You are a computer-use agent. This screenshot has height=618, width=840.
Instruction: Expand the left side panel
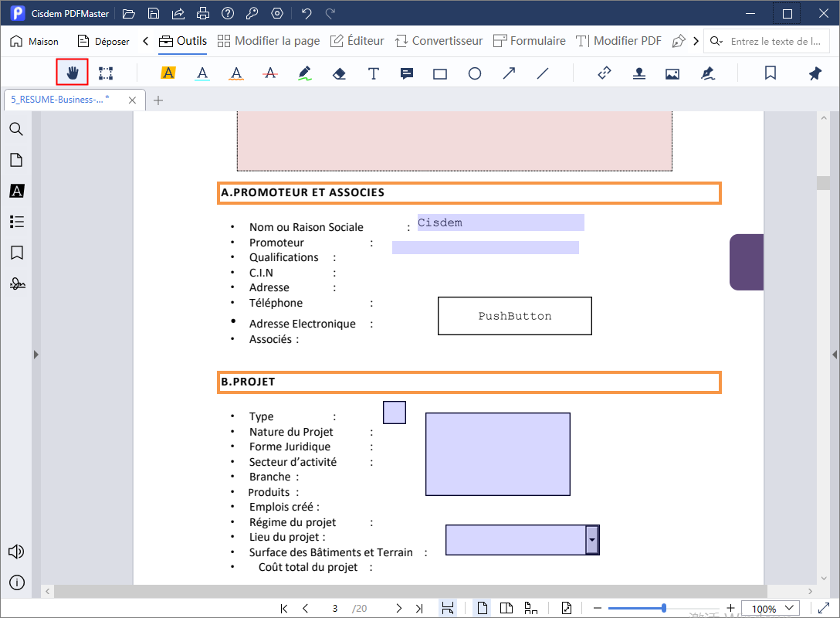click(36, 355)
